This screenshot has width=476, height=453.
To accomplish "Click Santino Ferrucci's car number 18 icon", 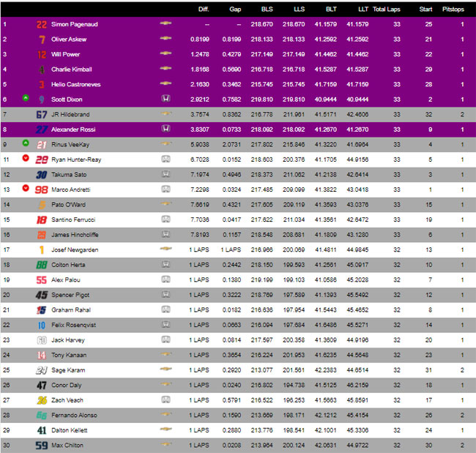I will [42, 220].
